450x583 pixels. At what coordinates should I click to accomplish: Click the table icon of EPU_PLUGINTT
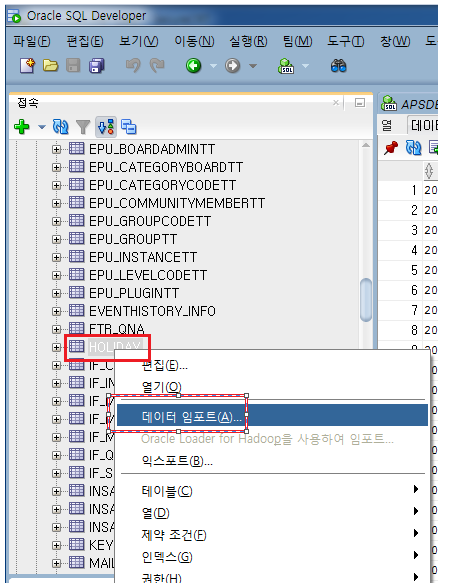pyautogui.click(x=77, y=292)
